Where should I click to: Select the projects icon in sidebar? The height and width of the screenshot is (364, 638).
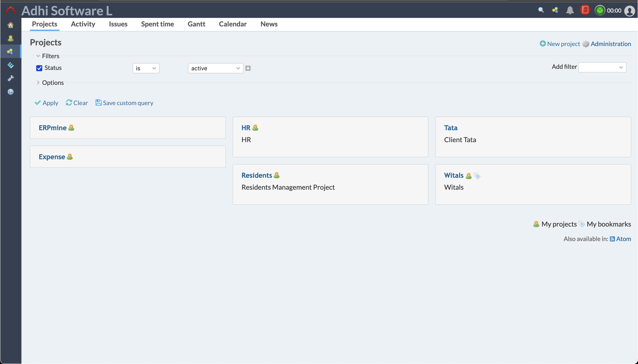tap(10, 52)
